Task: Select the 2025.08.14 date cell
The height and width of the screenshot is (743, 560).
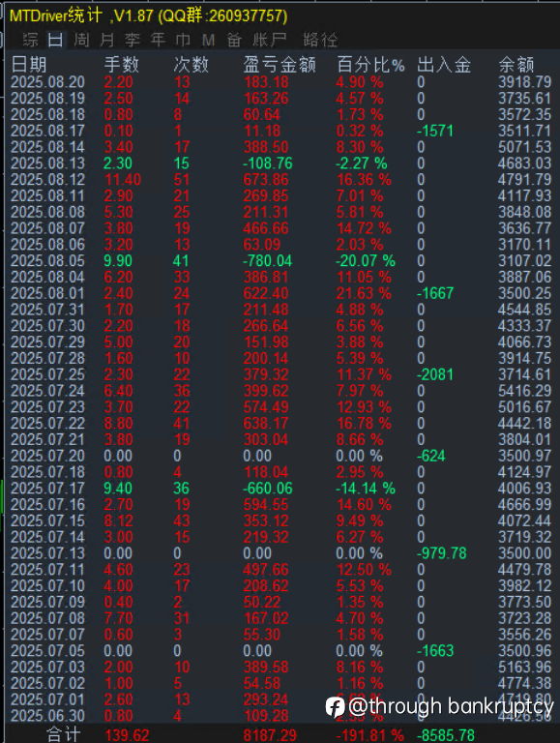Action: point(47,147)
